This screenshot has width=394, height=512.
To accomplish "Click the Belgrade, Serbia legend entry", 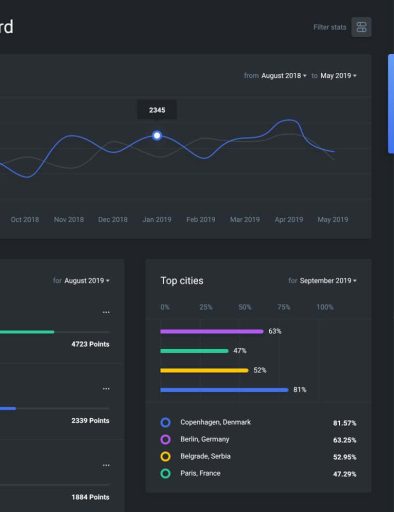I will coord(205,456).
